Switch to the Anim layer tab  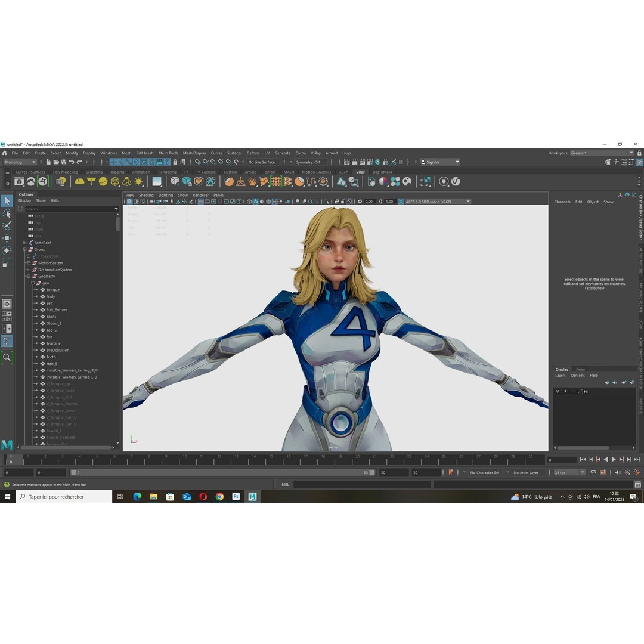[x=580, y=369]
